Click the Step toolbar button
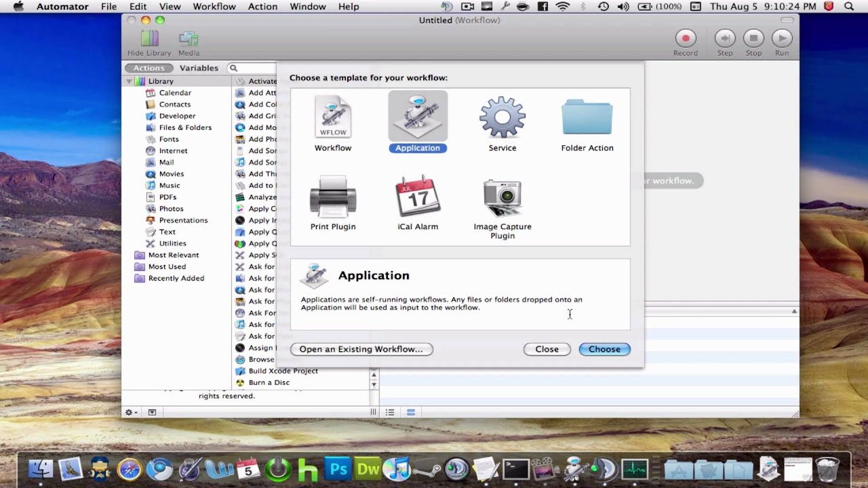Viewport: 868px width, 488px height. 725,39
